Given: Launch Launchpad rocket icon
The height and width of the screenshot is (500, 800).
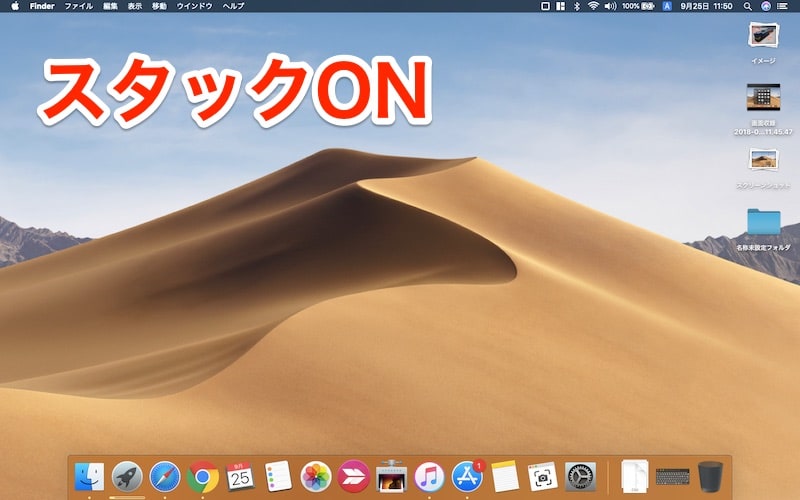Looking at the screenshot, I should click(x=127, y=476).
